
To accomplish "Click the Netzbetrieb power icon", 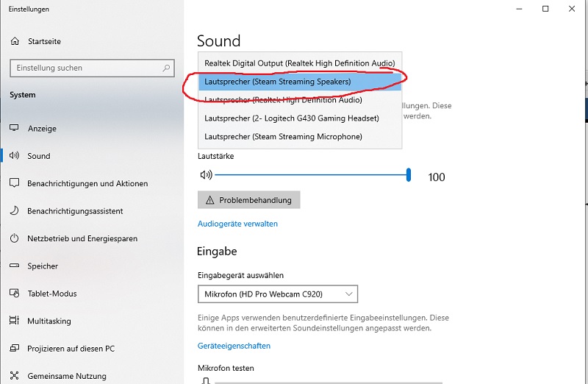I will point(14,238).
